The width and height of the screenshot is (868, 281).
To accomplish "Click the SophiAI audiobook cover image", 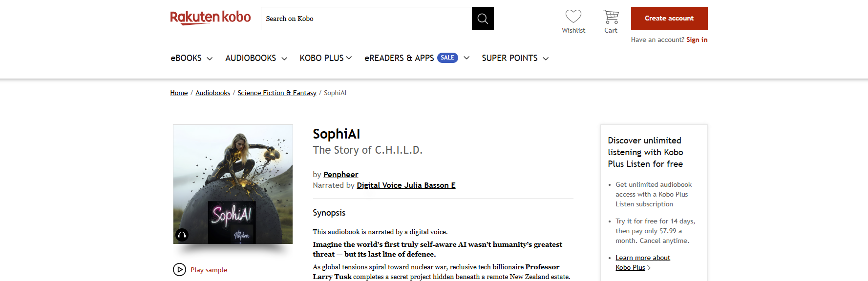I will click(233, 184).
